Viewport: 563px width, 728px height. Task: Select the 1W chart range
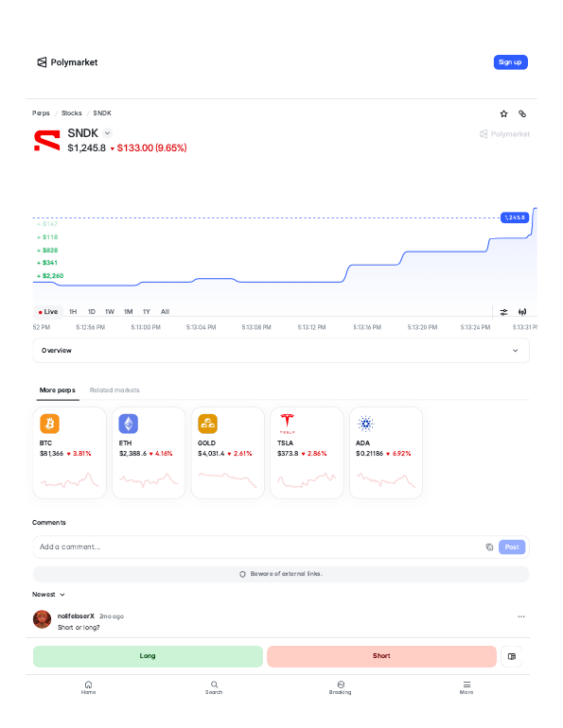[x=110, y=312]
